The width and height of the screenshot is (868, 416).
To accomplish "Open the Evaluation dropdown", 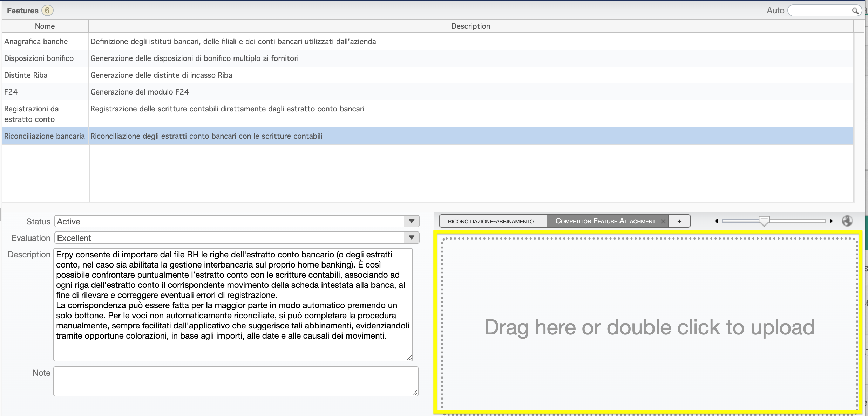I will click(412, 237).
